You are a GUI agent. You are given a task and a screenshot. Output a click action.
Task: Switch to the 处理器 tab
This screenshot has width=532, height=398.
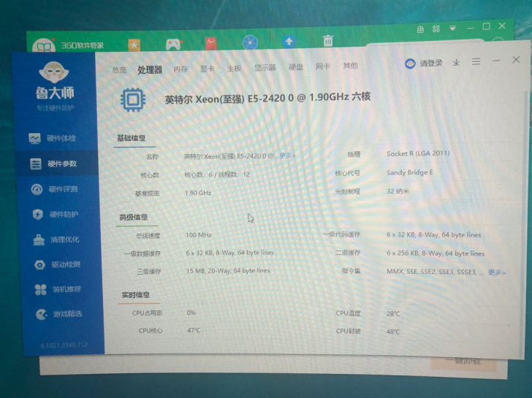tap(150, 69)
